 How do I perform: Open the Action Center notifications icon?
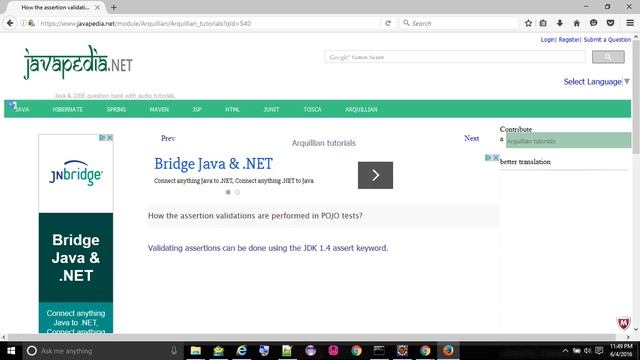tap(599, 351)
